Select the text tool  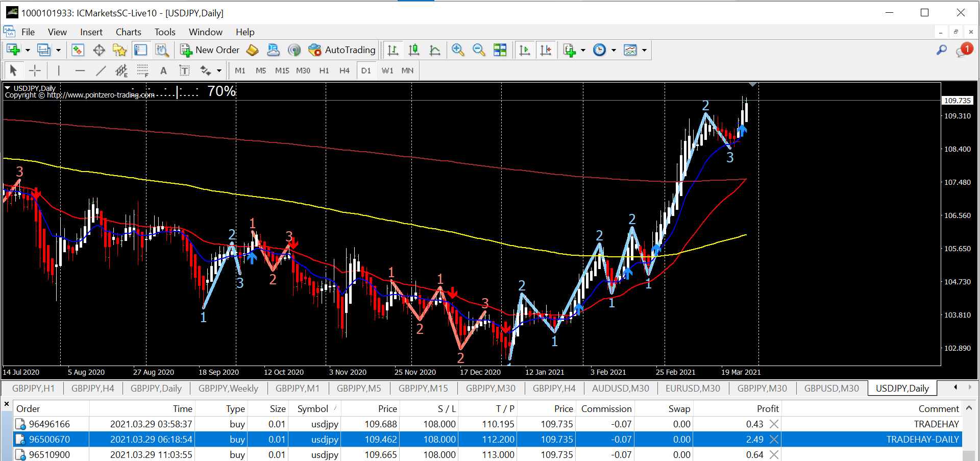click(x=163, y=70)
